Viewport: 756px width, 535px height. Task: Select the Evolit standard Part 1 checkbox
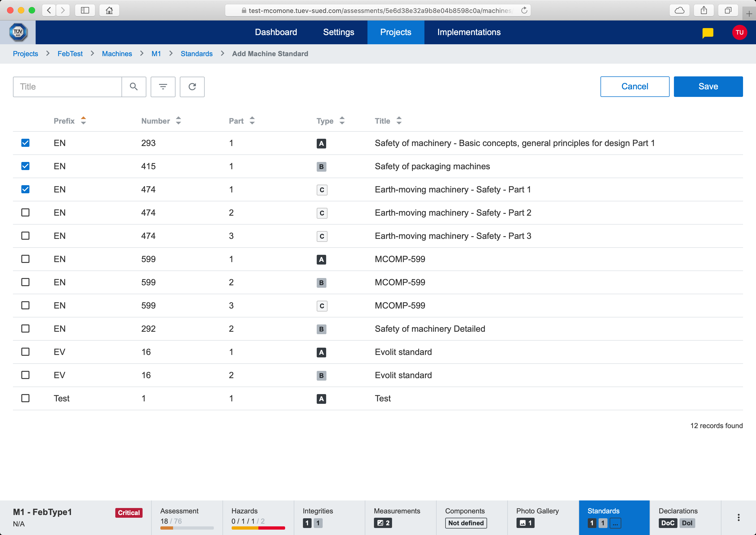[x=25, y=352]
